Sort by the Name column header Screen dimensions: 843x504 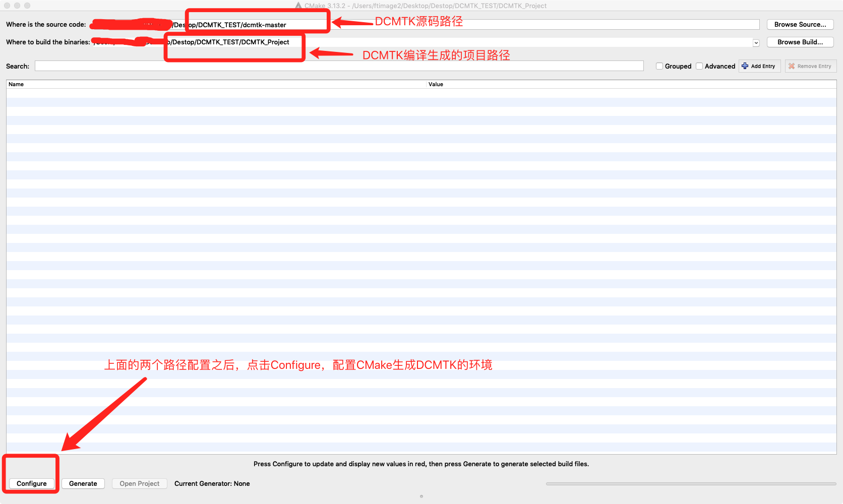tap(216, 84)
